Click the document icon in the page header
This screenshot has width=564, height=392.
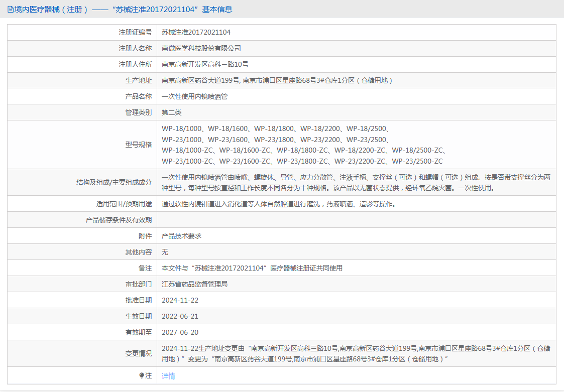point(11,10)
